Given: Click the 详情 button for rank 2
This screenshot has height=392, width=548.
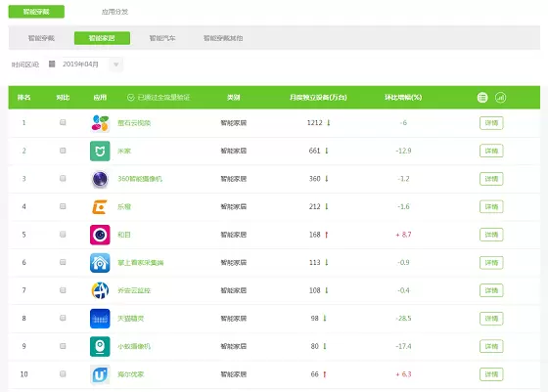Looking at the screenshot, I should [491, 151].
